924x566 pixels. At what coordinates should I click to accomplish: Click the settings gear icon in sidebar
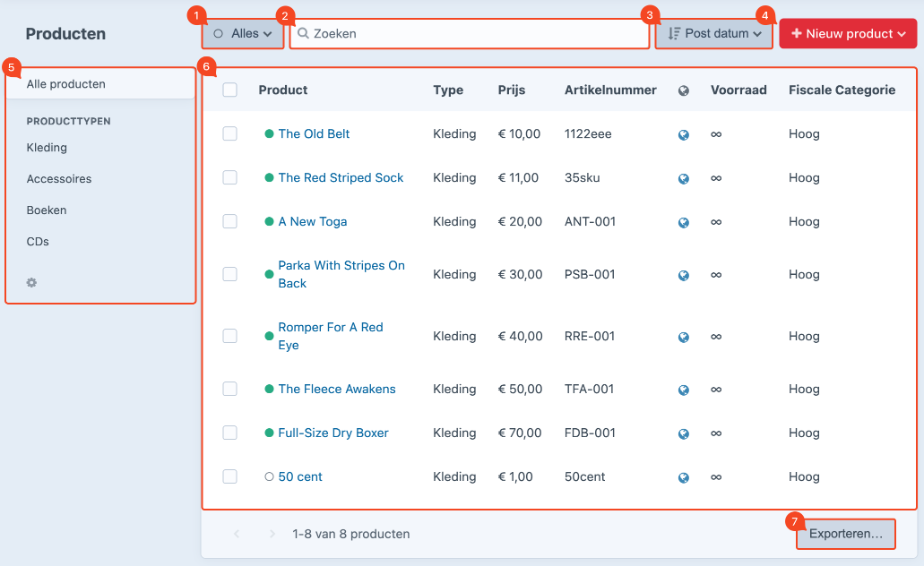pyautogui.click(x=31, y=282)
